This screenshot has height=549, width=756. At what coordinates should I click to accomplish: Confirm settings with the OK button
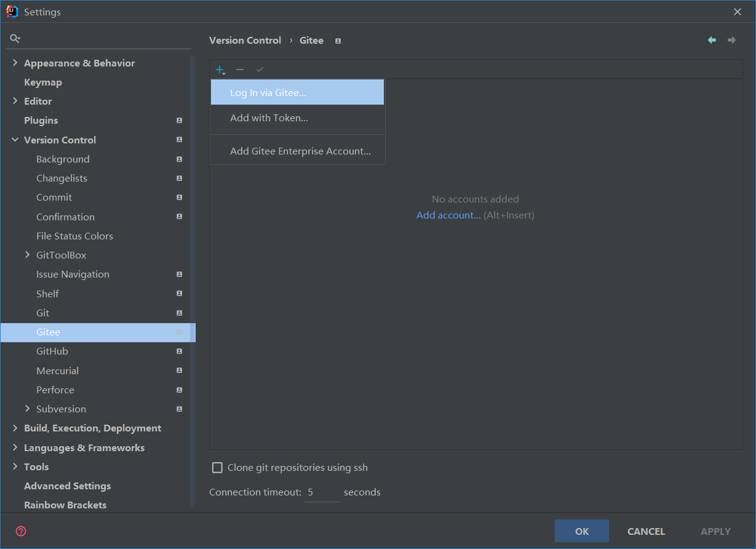coord(582,531)
